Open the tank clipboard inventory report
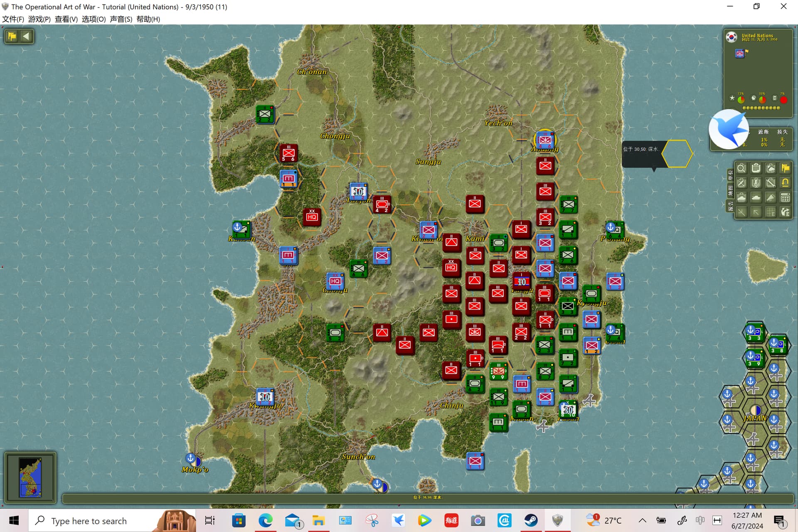This screenshot has width=798, height=532. pyautogui.click(x=741, y=197)
